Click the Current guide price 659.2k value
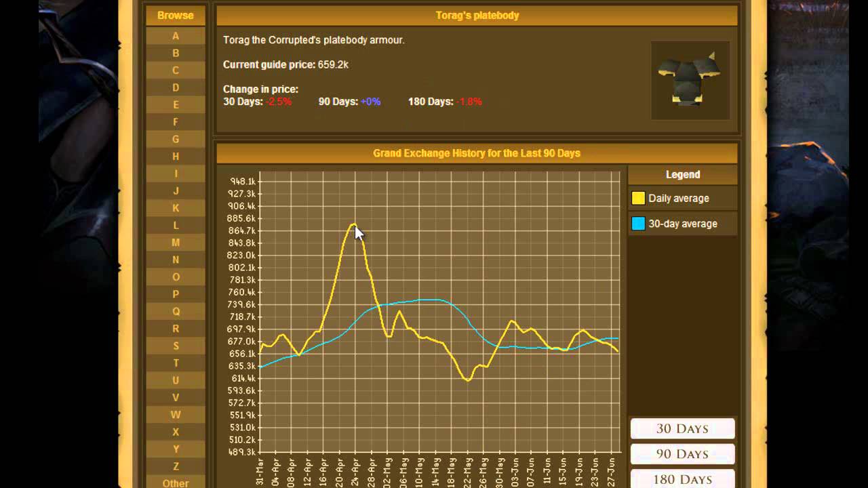 (x=334, y=64)
